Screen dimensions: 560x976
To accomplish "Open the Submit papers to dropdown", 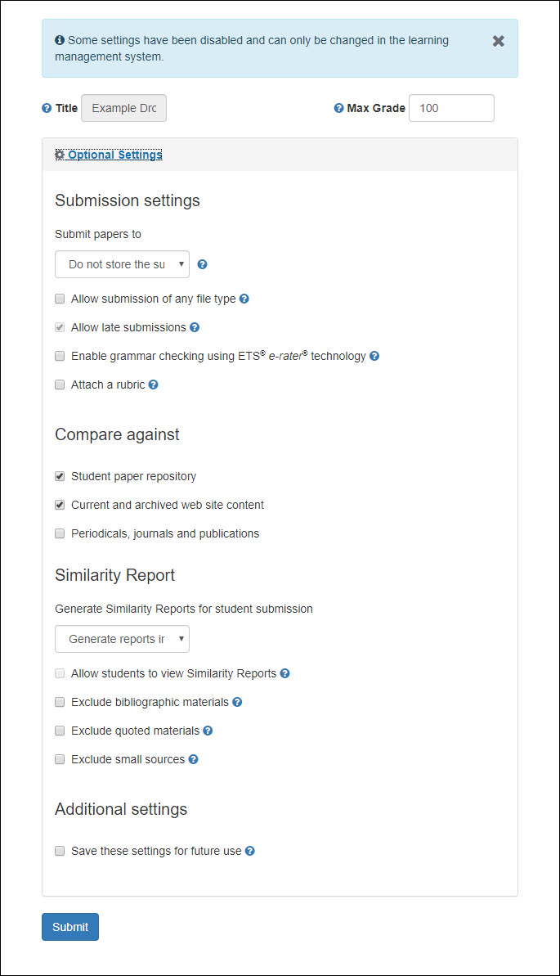I will pos(121,263).
